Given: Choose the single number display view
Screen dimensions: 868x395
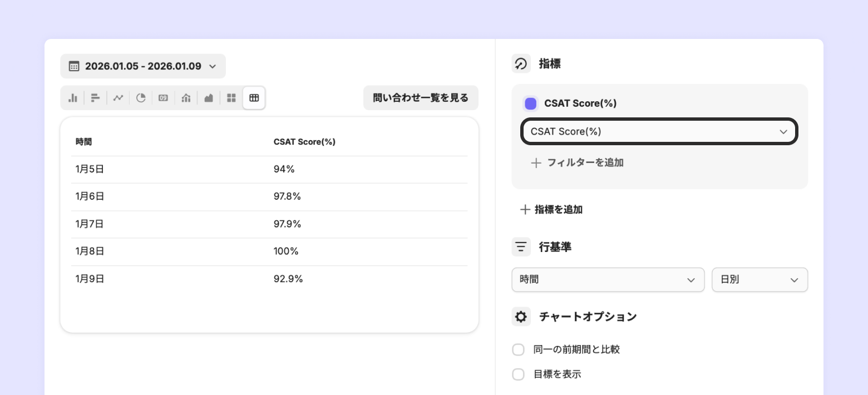Looking at the screenshot, I should (163, 98).
